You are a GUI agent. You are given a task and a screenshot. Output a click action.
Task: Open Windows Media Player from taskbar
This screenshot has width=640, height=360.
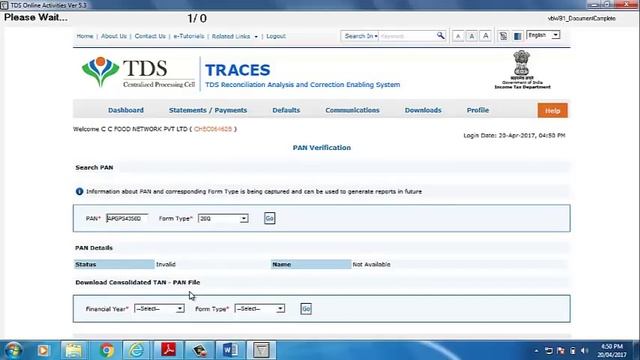click(x=43, y=350)
